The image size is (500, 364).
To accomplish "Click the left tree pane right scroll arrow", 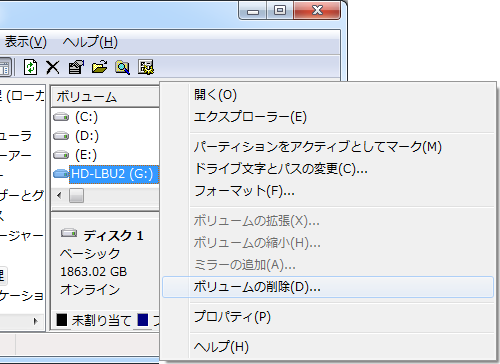I will point(36,321).
